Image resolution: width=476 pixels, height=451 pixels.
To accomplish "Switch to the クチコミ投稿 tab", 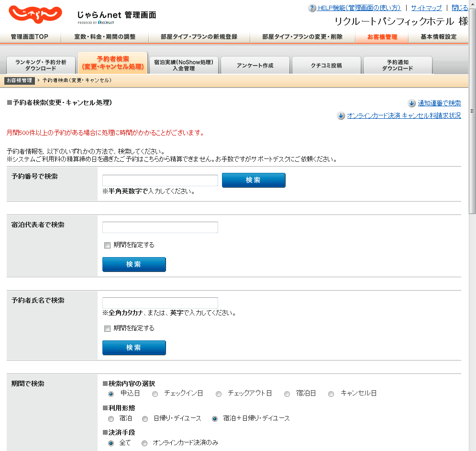I will (326, 66).
